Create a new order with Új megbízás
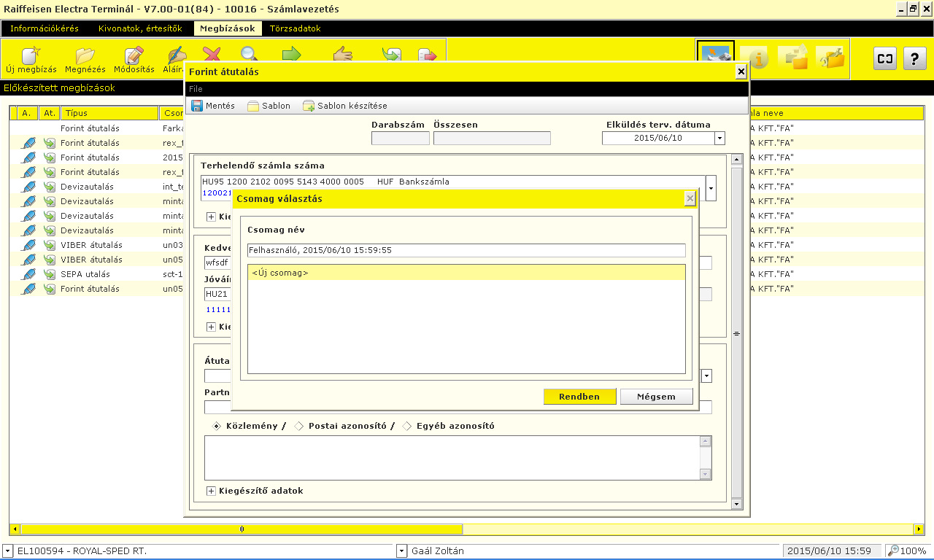 (x=31, y=60)
